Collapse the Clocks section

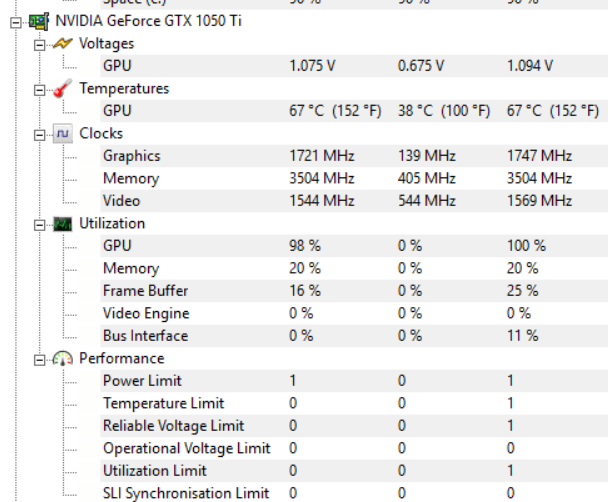coord(39,135)
